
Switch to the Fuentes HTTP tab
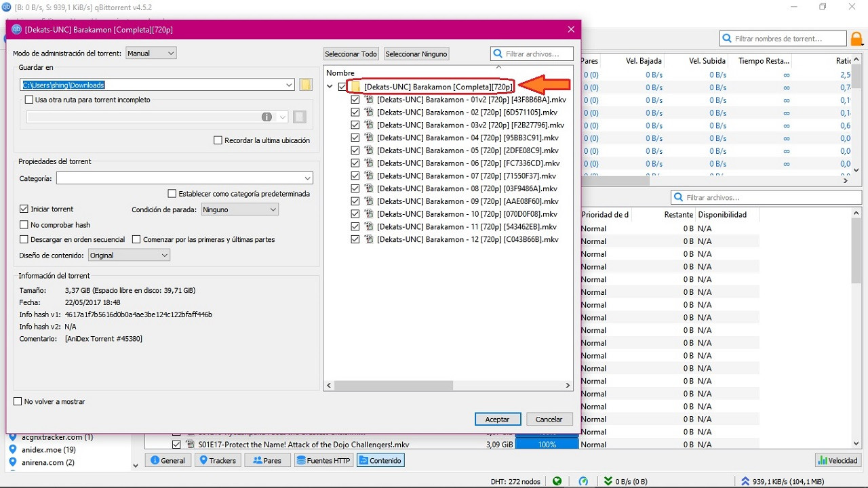324,460
